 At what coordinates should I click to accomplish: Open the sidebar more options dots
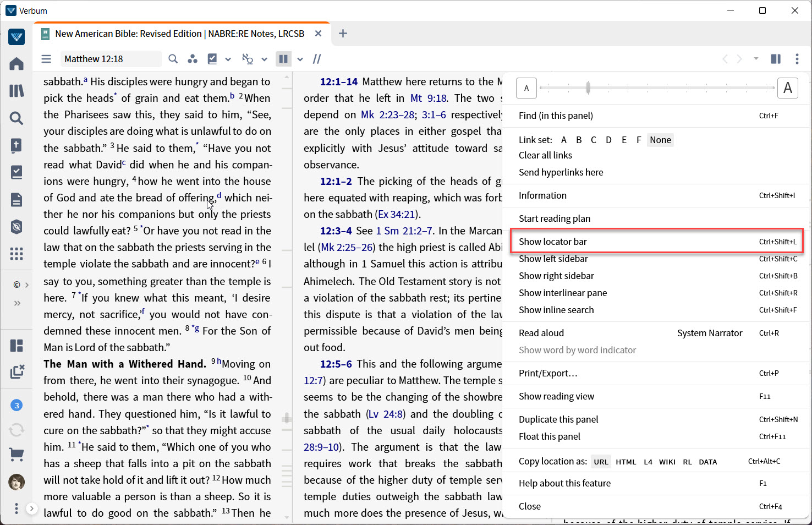[17, 508]
